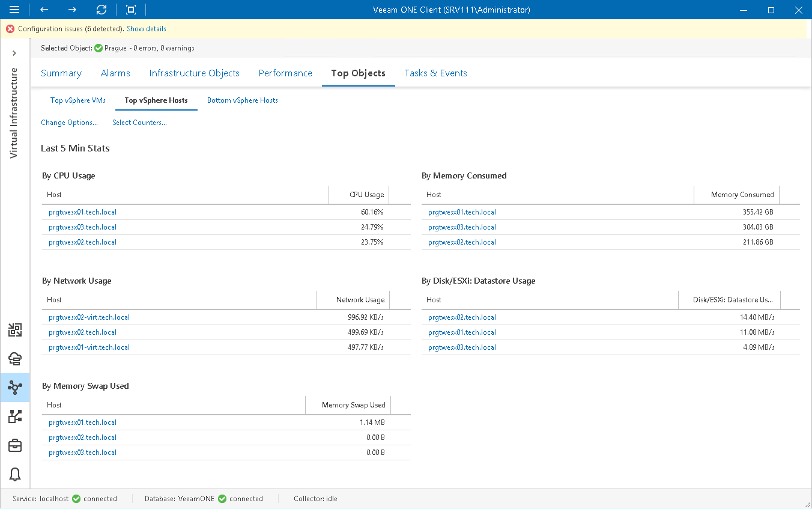Open prgtwesx03.tech.local in CPU Usage table

(x=82, y=227)
